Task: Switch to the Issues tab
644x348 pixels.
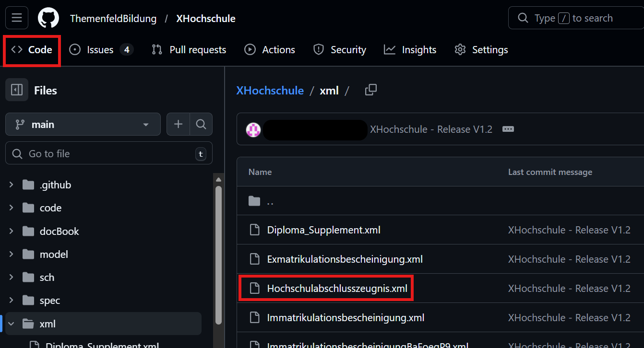Action: tap(100, 50)
